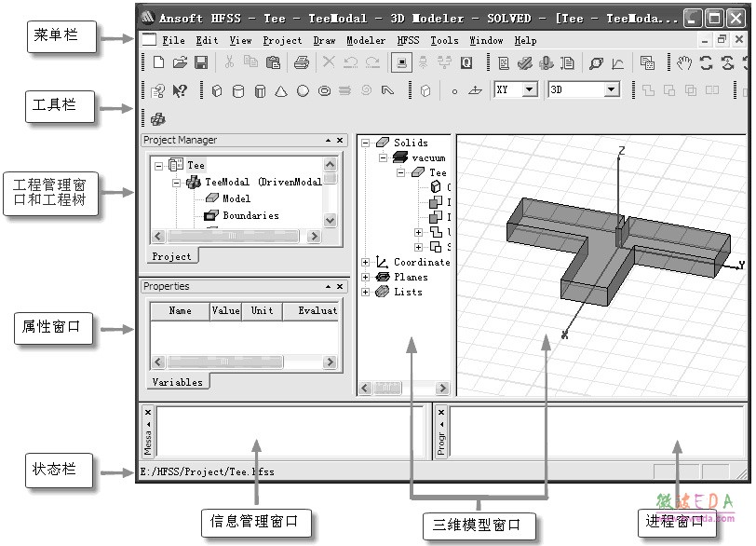Activate the Rotate view tool

(707, 62)
